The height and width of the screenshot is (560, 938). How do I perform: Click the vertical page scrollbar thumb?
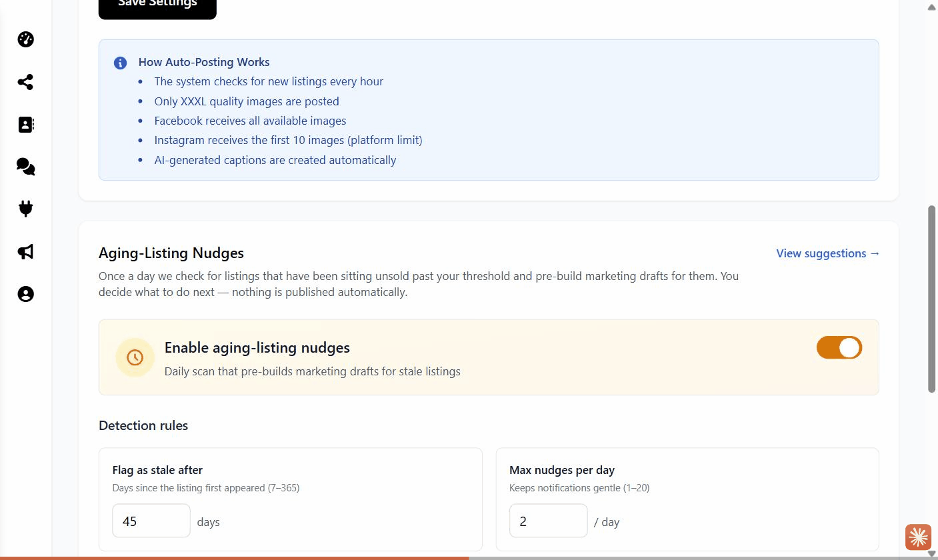[932, 299]
